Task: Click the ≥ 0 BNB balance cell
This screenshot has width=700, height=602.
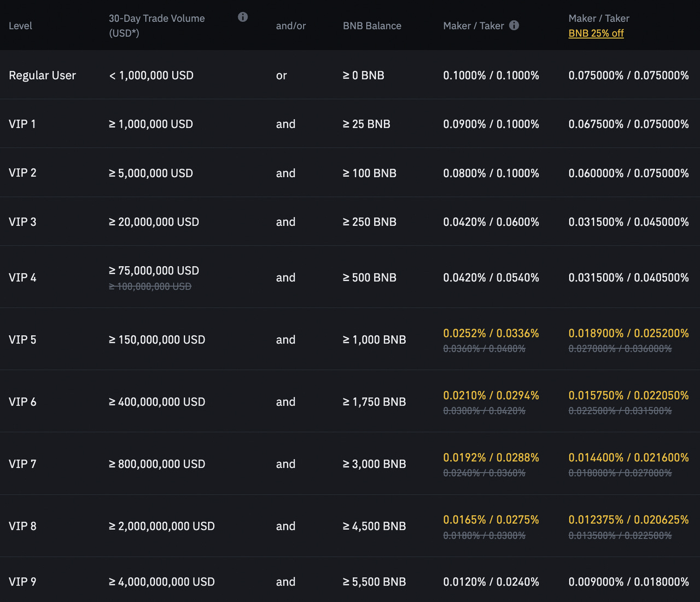Action: click(x=364, y=75)
